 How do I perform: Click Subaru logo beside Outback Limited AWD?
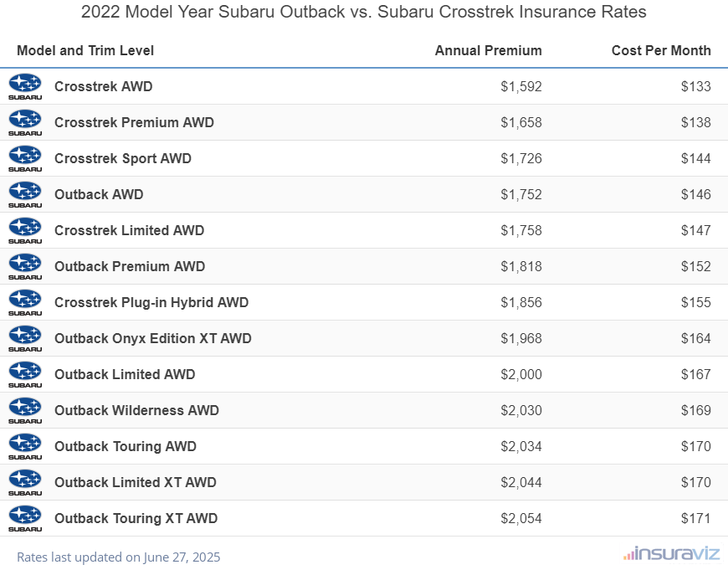coord(25,375)
